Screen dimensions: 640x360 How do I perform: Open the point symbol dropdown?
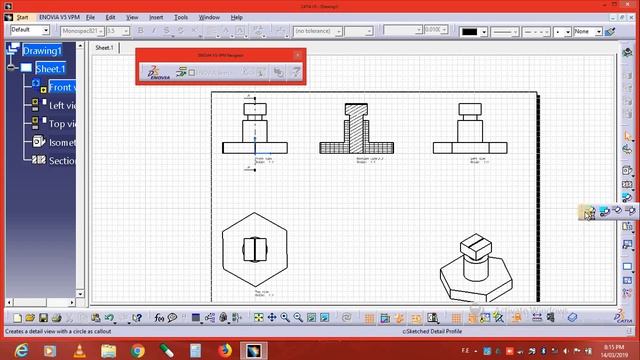tap(568, 31)
